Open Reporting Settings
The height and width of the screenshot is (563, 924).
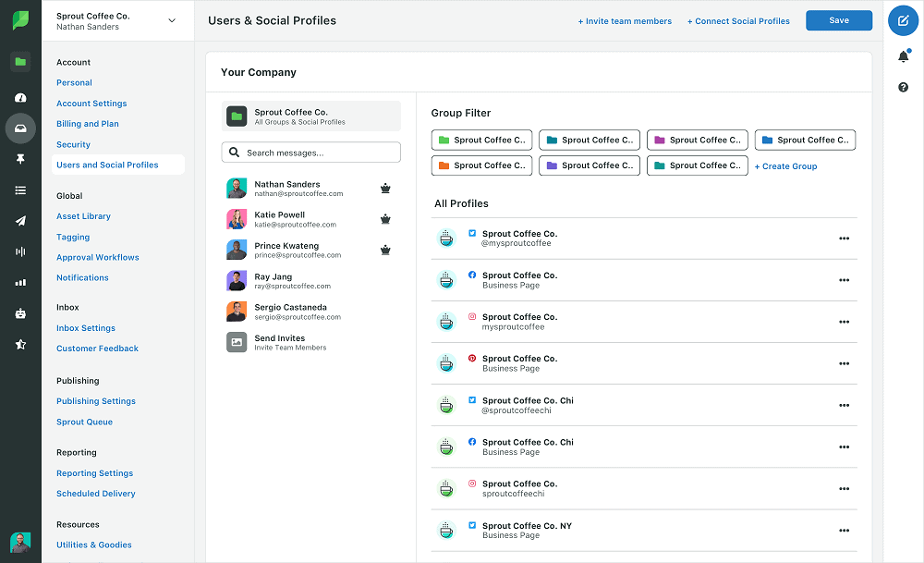point(94,473)
